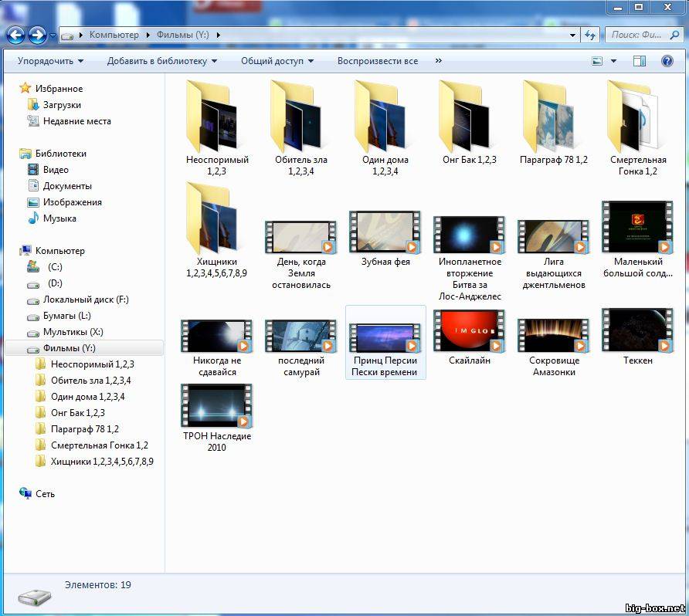Viewport: 689px width, 616px height.
Task: Open Мультики (X:) drive in sidebar
Action: click(73, 332)
